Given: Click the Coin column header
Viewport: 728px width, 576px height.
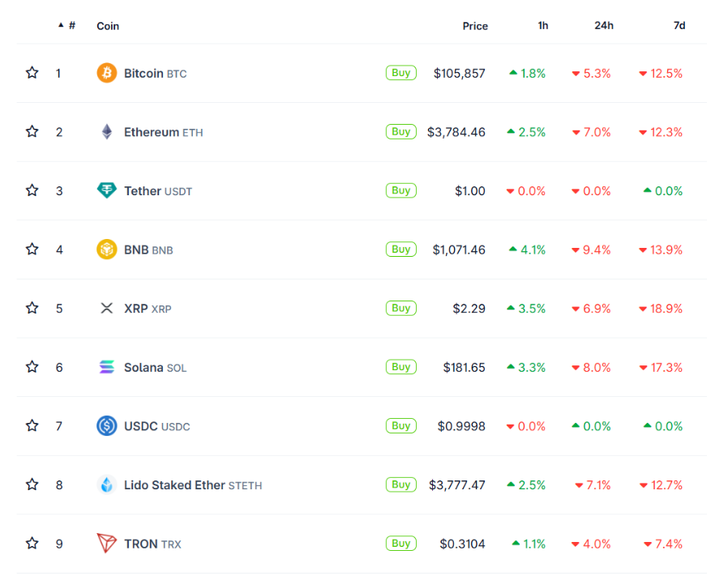Looking at the screenshot, I should 108,26.
